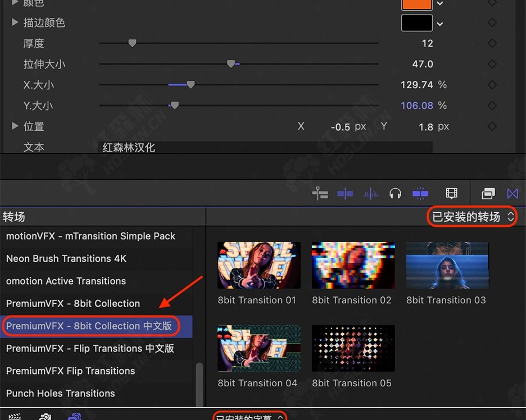
Task: Add keyframe for Y.大小
Action: tap(492, 106)
